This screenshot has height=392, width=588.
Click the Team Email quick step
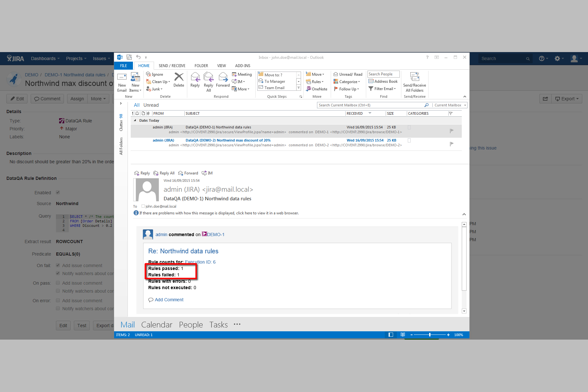click(274, 88)
